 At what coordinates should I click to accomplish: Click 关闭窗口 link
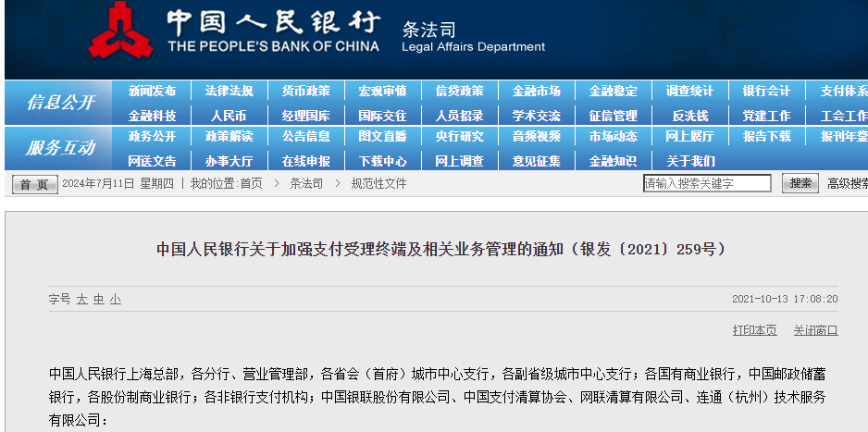[x=815, y=331]
